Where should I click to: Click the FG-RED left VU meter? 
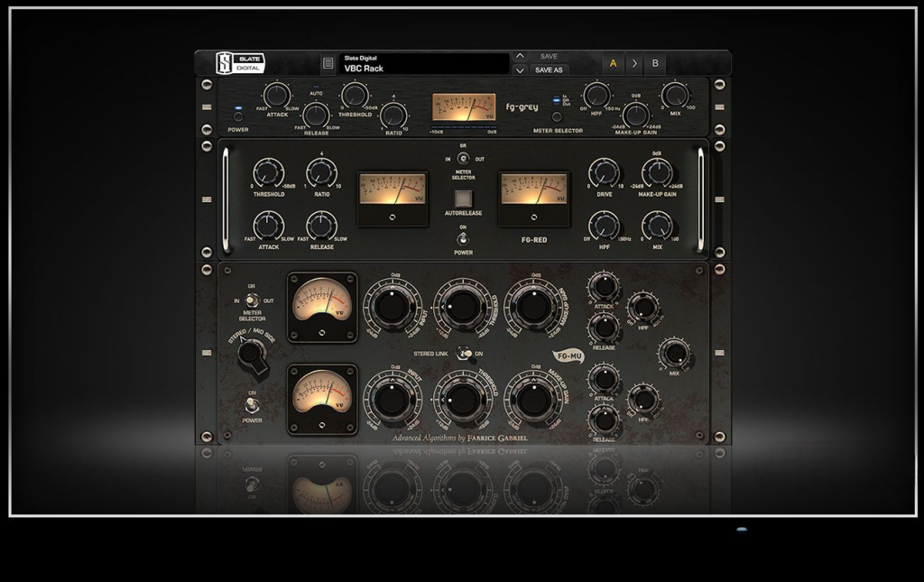[393, 199]
